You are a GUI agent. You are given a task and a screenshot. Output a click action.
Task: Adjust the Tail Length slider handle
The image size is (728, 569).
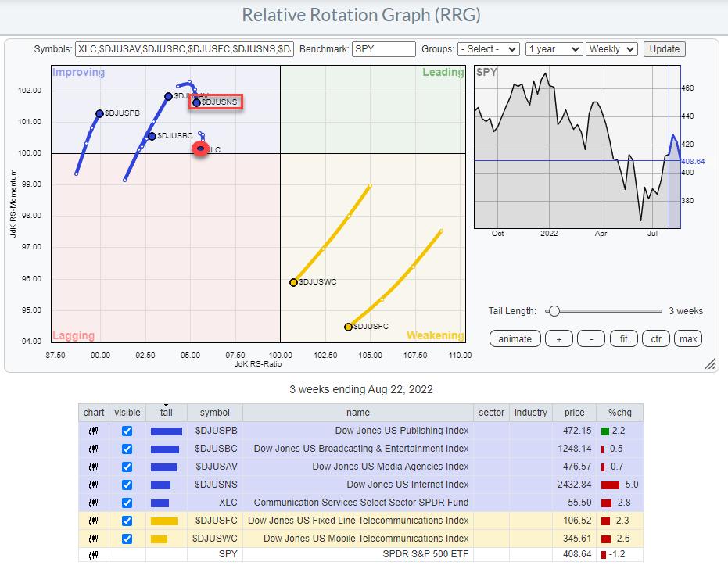pyautogui.click(x=554, y=311)
